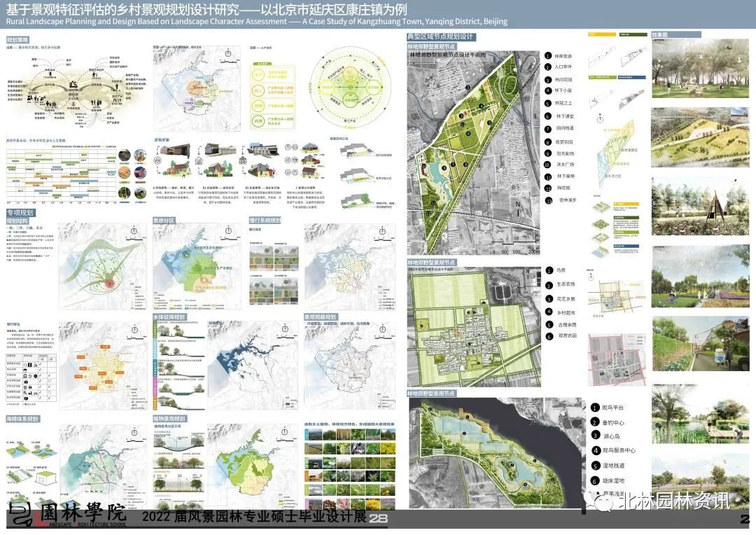Click the 景观视廊规划 heading label
Viewport: 756px width, 535px height.
320,317
